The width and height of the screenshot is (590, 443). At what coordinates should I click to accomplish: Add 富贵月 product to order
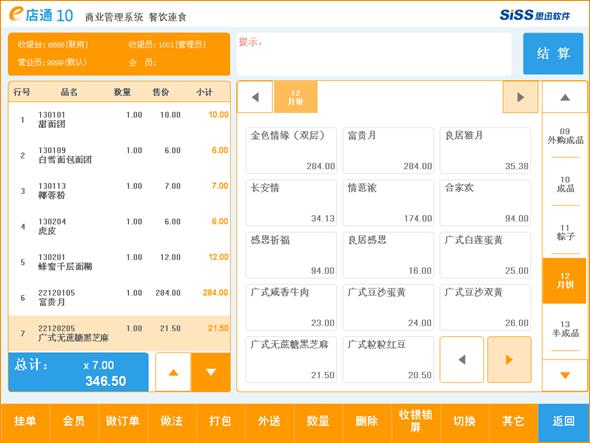(388, 151)
